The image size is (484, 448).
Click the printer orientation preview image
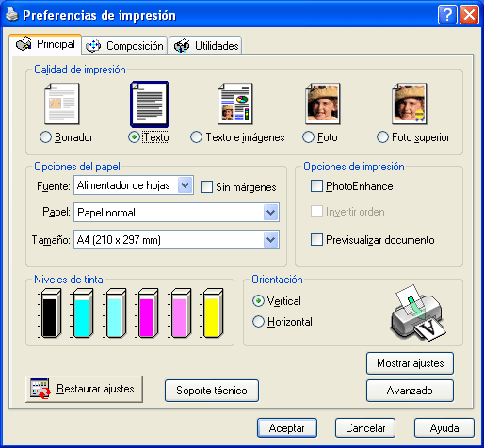click(x=418, y=312)
